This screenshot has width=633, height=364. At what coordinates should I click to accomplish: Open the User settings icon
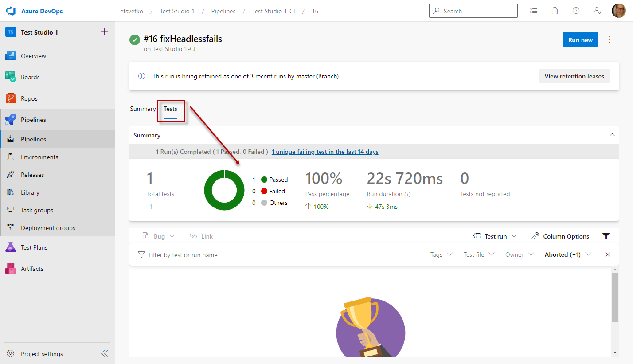point(597,11)
